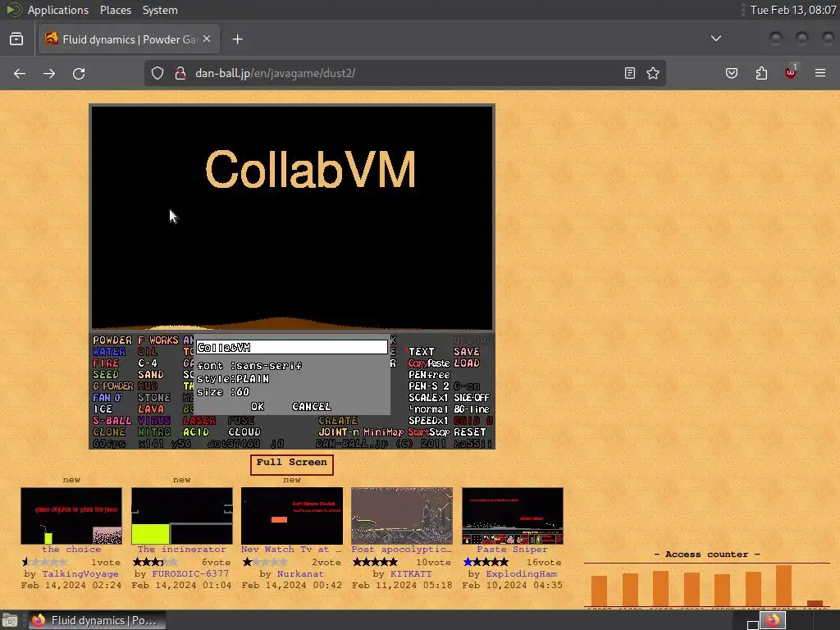Click the Fluid dynamics taskbar window button
This screenshot has width=840, height=630.
tap(97, 620)
